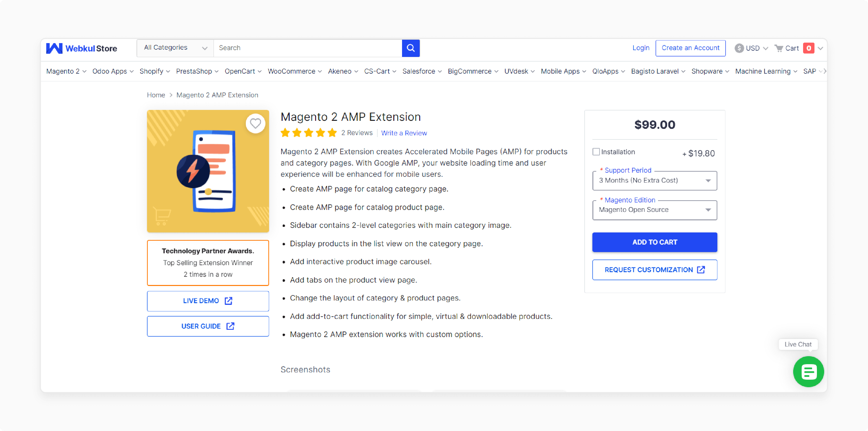The height and width of the screenshot is (431, 868).
Task: Click the external link icon on Live Demo
Action: point(228,300)
